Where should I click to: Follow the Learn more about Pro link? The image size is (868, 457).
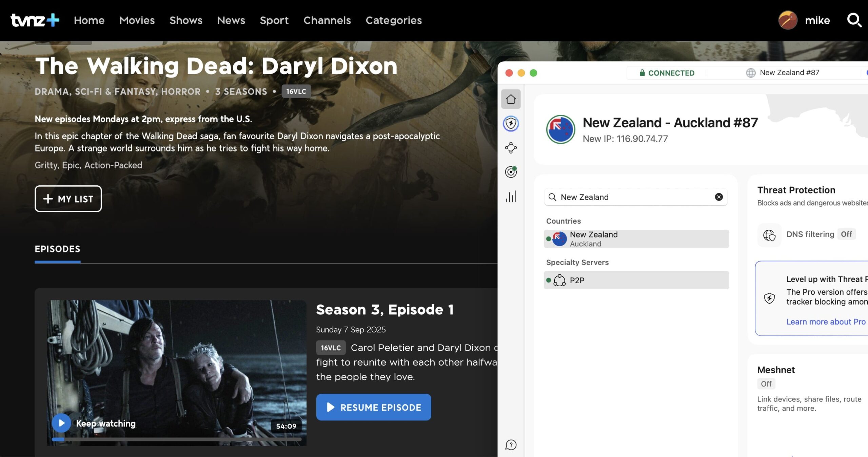pos(826,322)
